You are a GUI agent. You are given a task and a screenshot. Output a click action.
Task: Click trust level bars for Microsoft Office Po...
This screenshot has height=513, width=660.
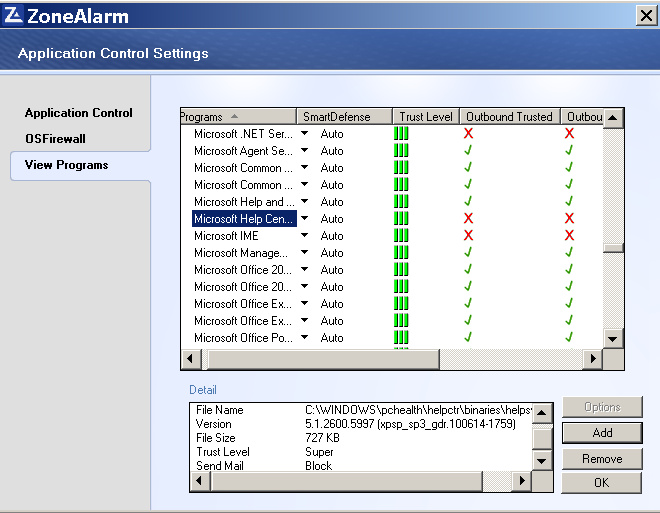point(401,337)
